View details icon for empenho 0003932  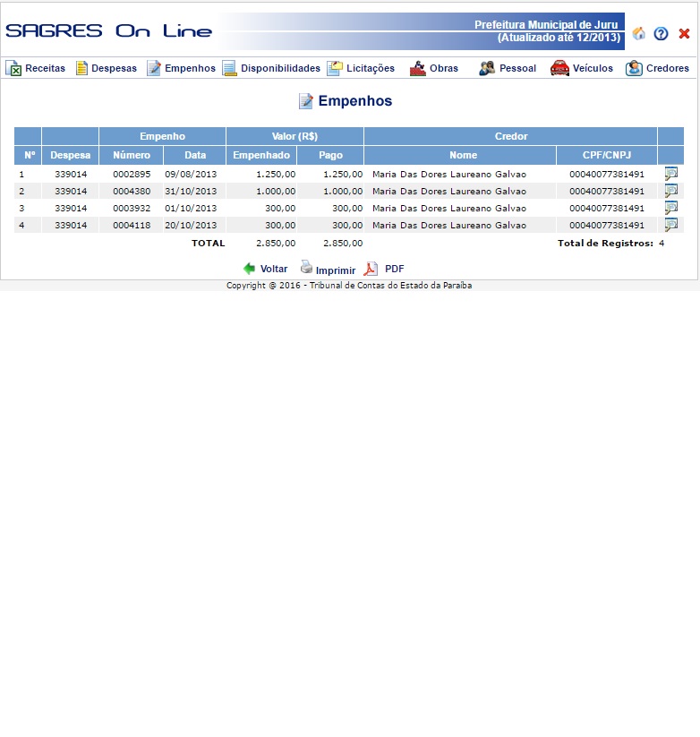click(670, 208)
